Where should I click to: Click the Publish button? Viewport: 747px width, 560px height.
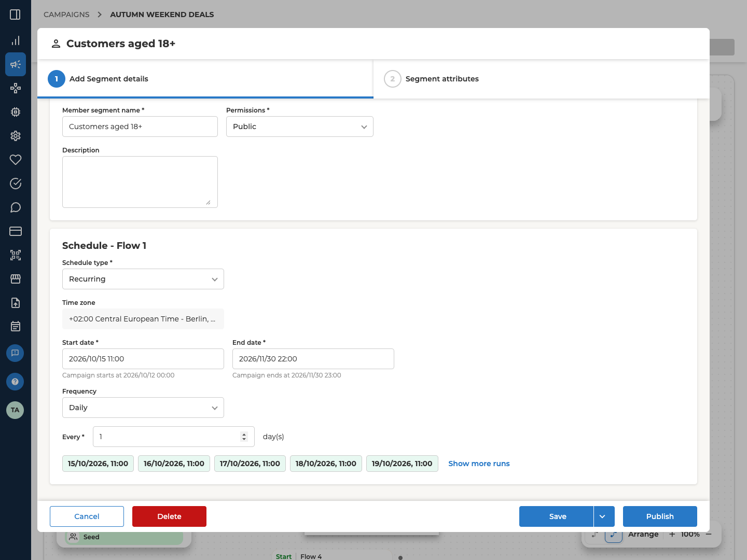pyautogui.click(x=660, y=516)
